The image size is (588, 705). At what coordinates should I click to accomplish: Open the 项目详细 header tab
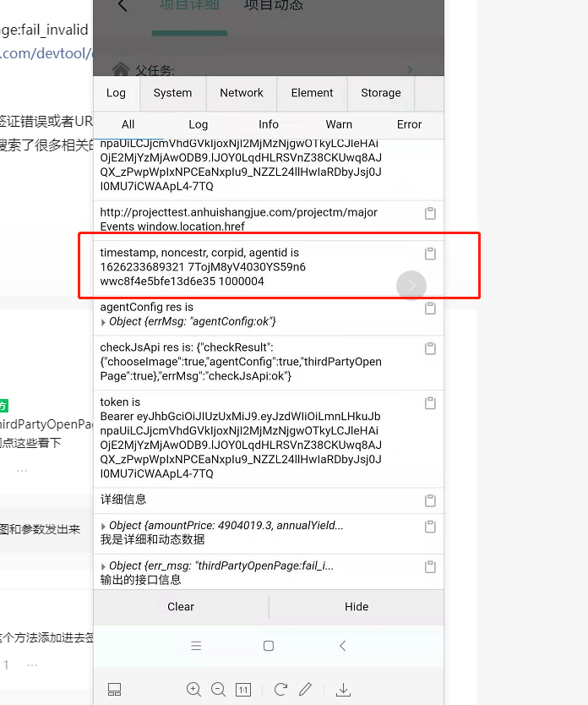189,5
